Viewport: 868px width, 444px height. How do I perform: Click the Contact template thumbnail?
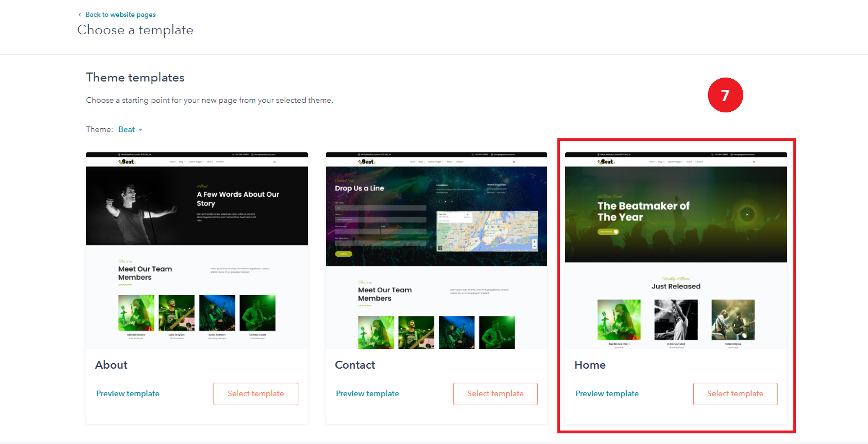436,250
